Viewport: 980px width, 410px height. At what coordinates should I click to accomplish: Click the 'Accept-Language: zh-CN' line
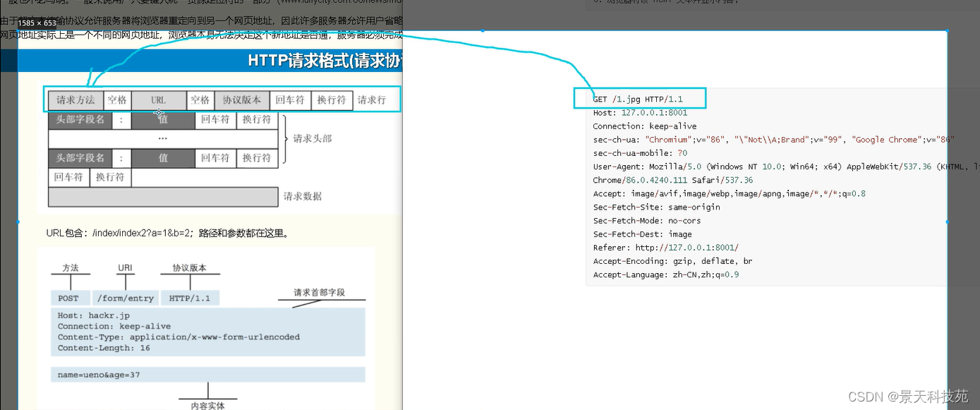665,275
